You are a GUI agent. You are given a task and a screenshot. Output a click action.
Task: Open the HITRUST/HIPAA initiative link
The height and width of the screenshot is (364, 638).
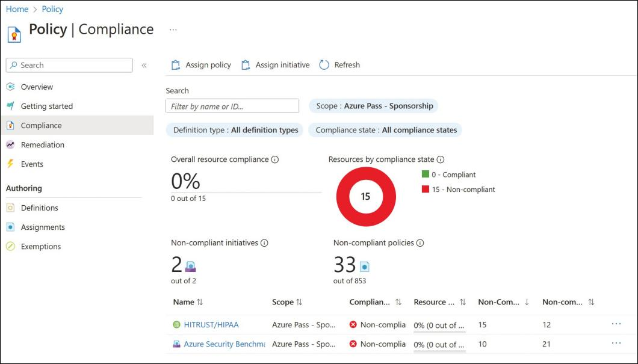point(211,324)
